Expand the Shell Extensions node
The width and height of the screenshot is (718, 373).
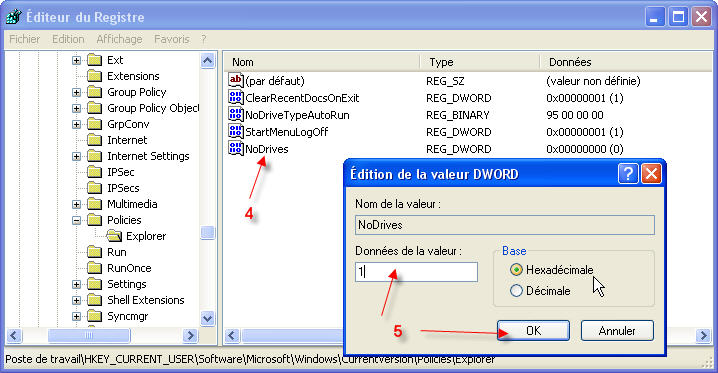coord(76,300)
